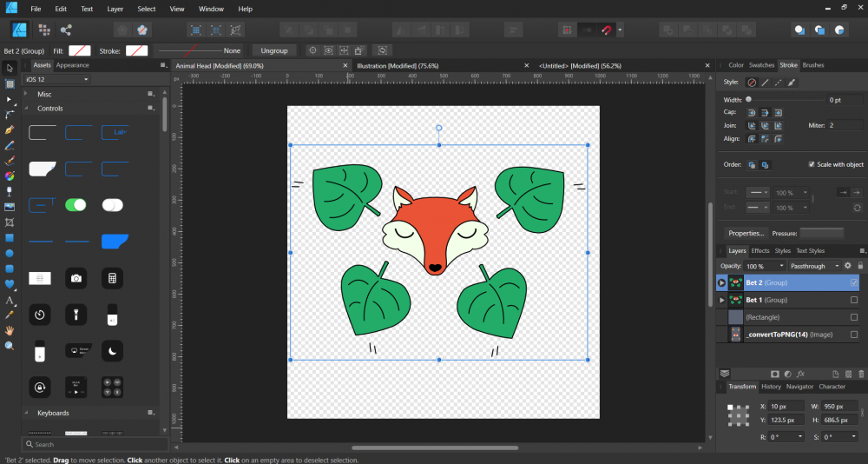This screenshot has width=868, height=464.
Task: Show the (Rectangle) layer via its checkbox
Action: pyautogui.click(x=854, y=317)
